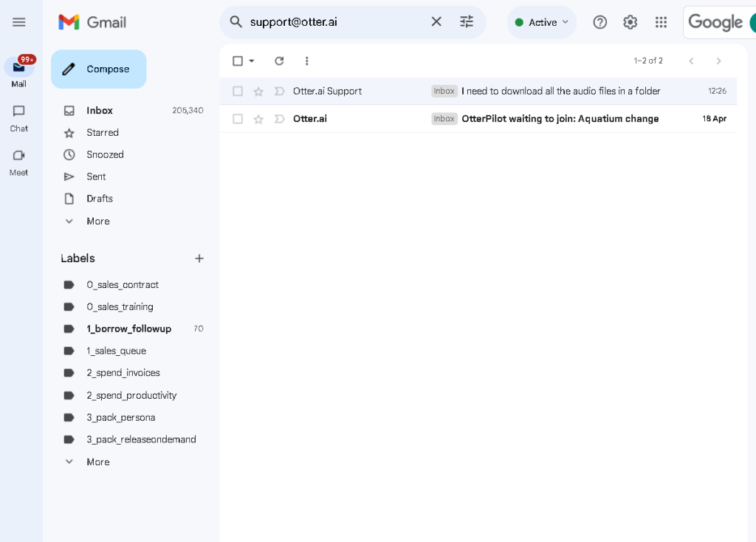Open the More three-dot toolbar menu
This screenshot has width=756, height=542.
coord(306,61)
